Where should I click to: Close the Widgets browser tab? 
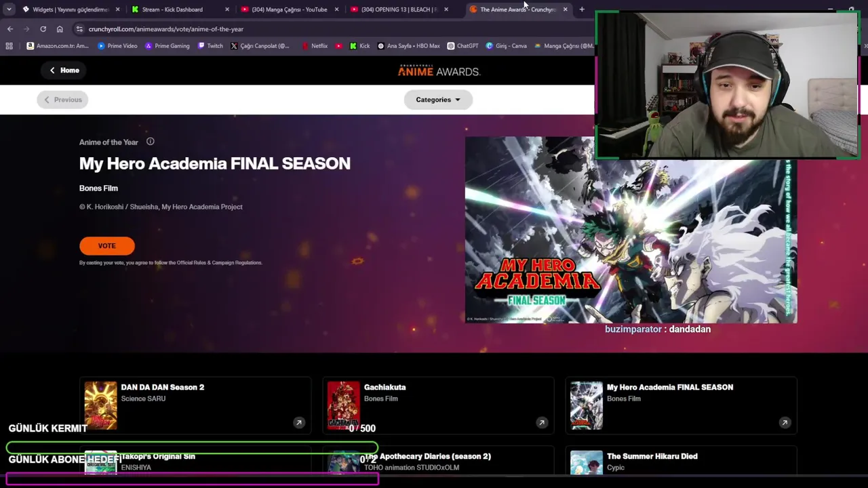[117, 9]
